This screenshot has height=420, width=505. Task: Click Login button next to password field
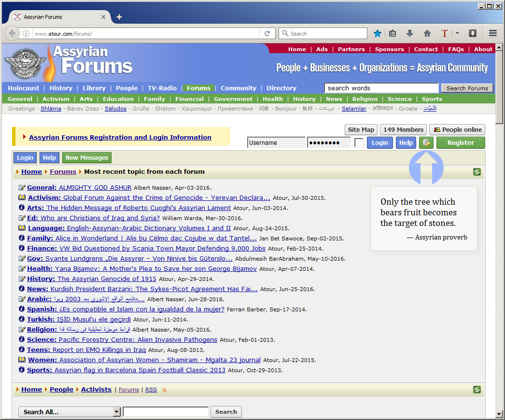coord(380,143)
